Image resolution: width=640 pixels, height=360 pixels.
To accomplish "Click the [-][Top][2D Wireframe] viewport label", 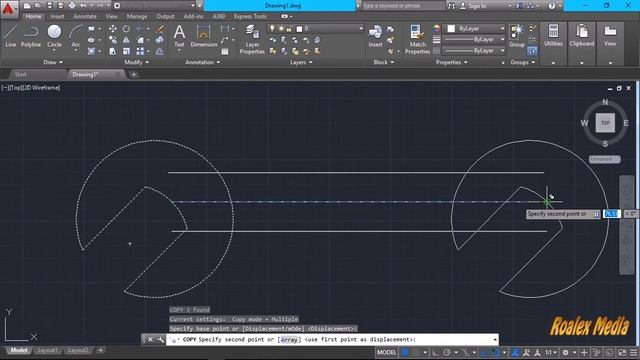I will [x=31, y=88].
